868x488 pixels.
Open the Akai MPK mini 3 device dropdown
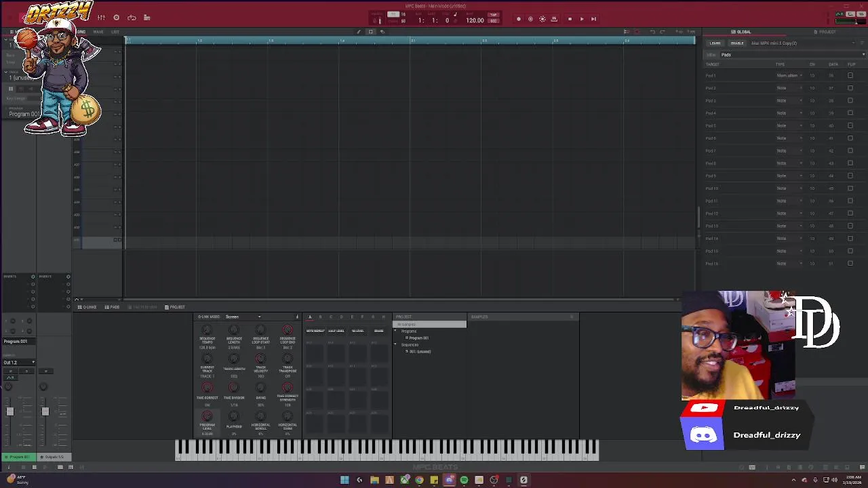coord(802,43)
